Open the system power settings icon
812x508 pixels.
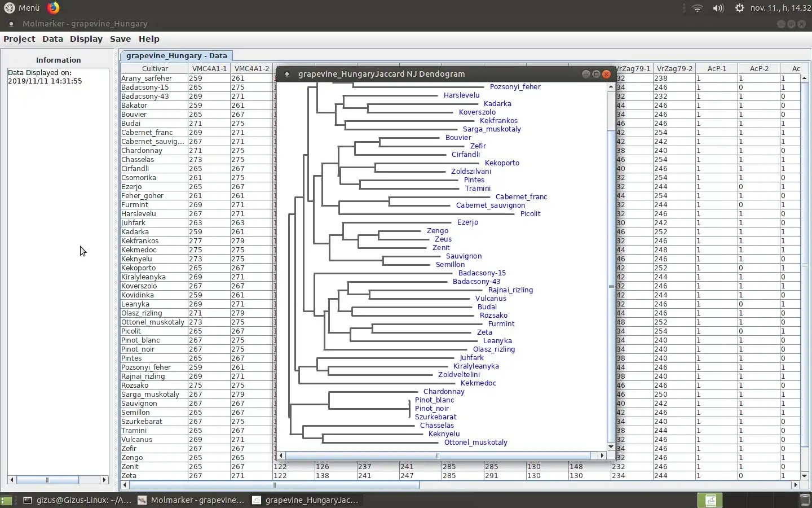pos(739,8)
